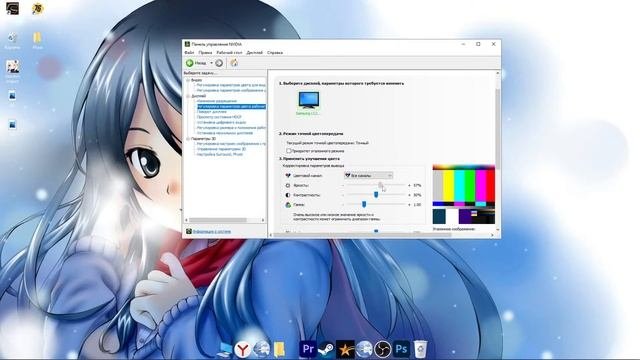This screenshot has height=360, width=640.
Task: Click the task tree horizontal scrollbar right arrow
Action: [263, 220]
